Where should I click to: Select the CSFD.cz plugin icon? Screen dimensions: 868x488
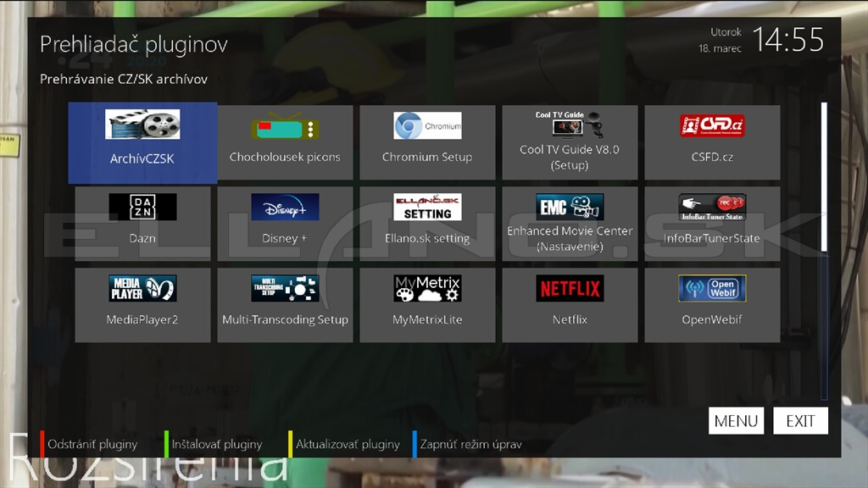(x=712, y=125)
